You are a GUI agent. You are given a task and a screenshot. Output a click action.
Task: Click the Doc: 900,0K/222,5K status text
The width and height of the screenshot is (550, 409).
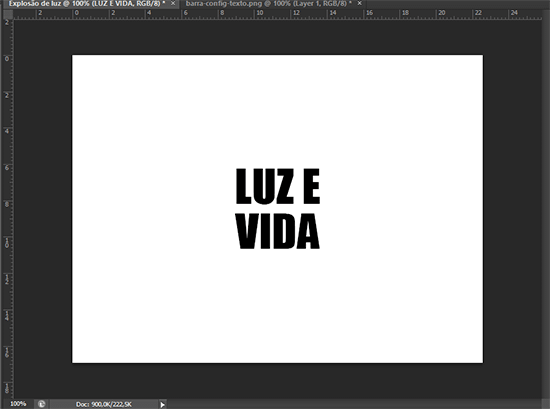tap(104, 404)
